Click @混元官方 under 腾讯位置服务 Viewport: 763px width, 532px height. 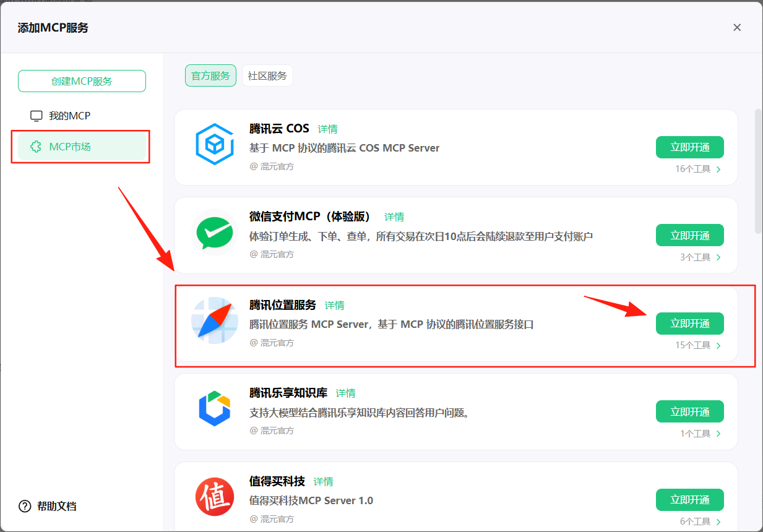click(x=272, y=343)
